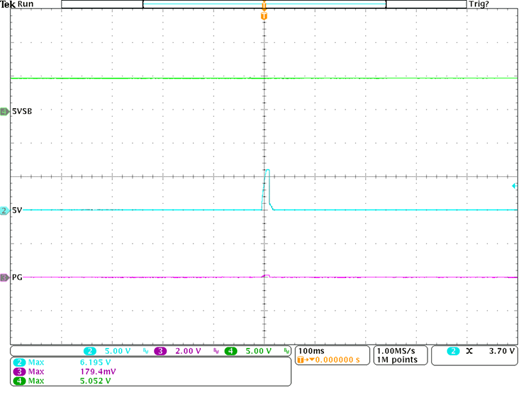Click channel 3 badge in scale readout
The image size is (519, 396).
[160, 351]
